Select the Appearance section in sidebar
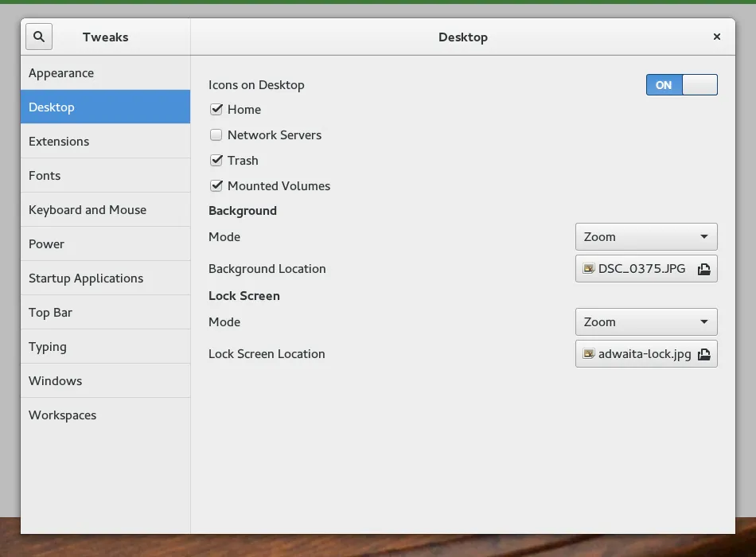The image size is (756, 557). 106,73
